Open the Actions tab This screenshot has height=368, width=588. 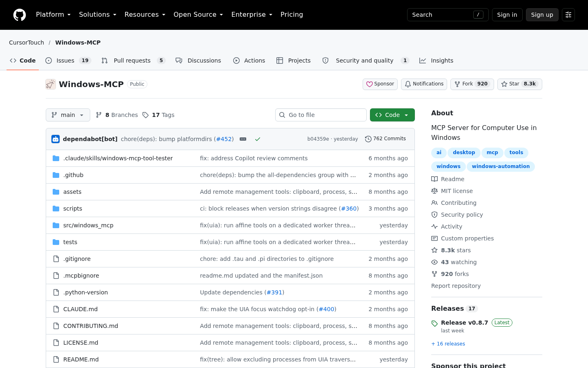point(249,61)
